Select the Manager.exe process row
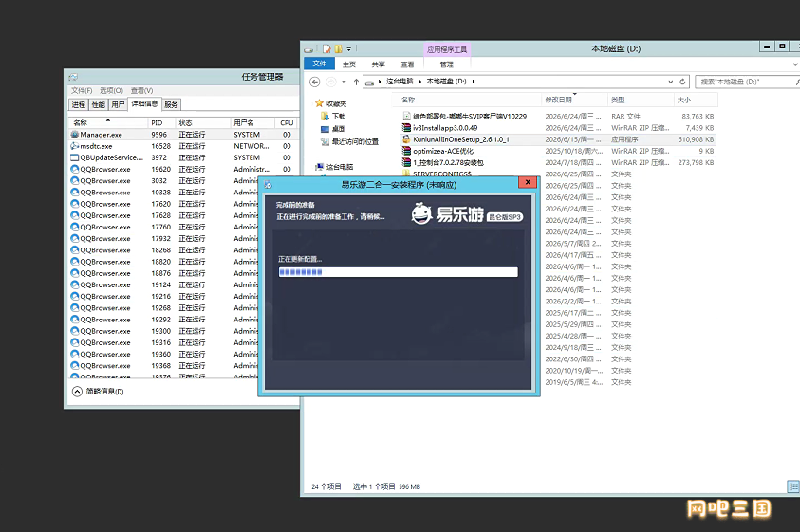 tap(184, 135)
